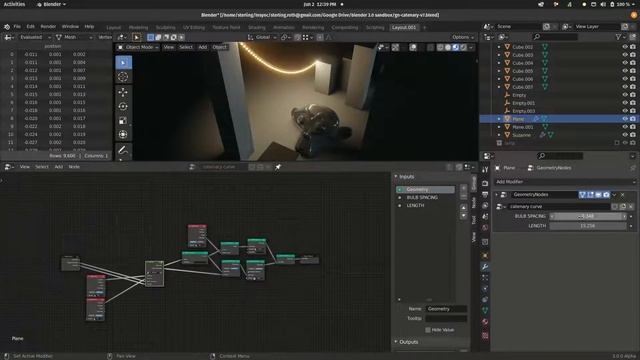Remove the GeometryNodes modifier with X
Image resolution: width=640 pixels, height=360 pixels.
622,195
